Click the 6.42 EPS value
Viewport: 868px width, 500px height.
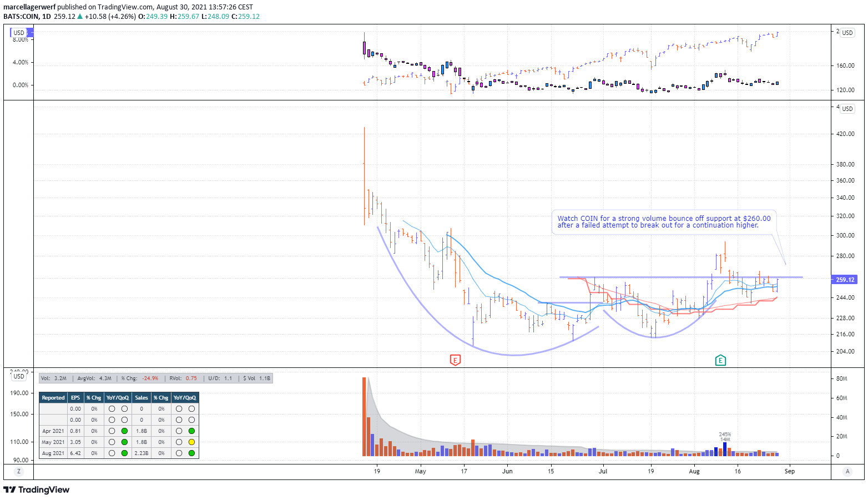[75, 453]
